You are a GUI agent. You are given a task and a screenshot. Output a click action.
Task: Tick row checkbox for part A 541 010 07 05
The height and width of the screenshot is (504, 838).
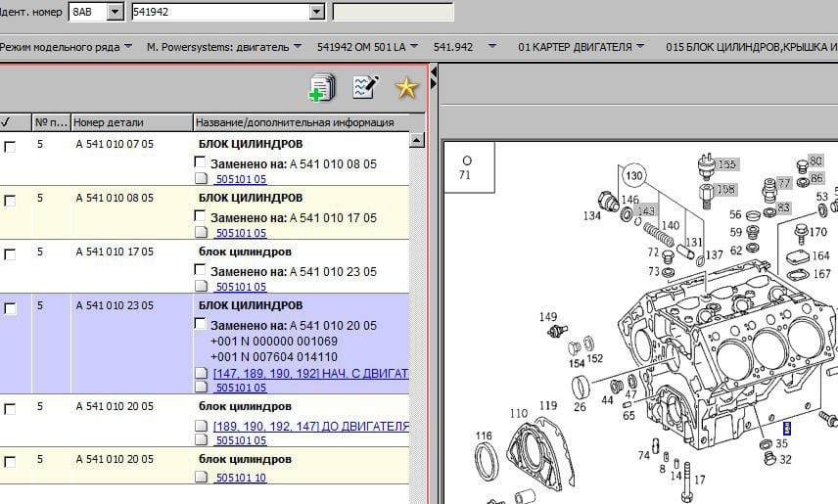pos(10,146)
